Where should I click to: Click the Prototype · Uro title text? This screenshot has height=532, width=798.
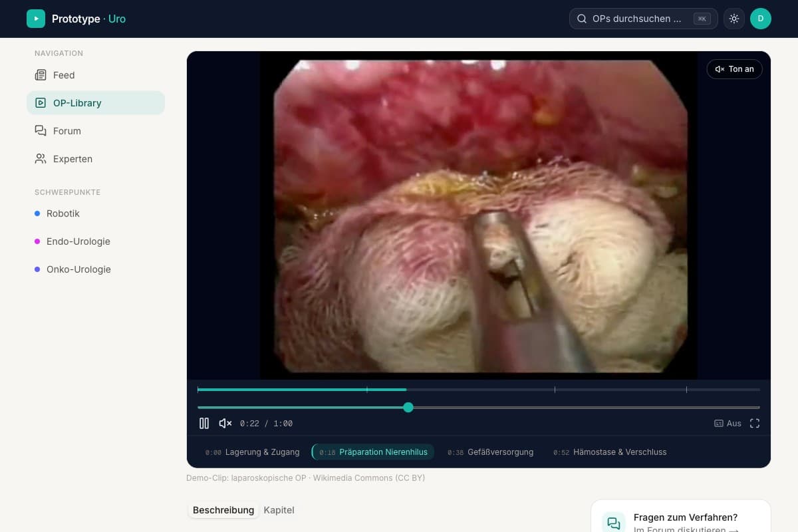tap(88, 19)
